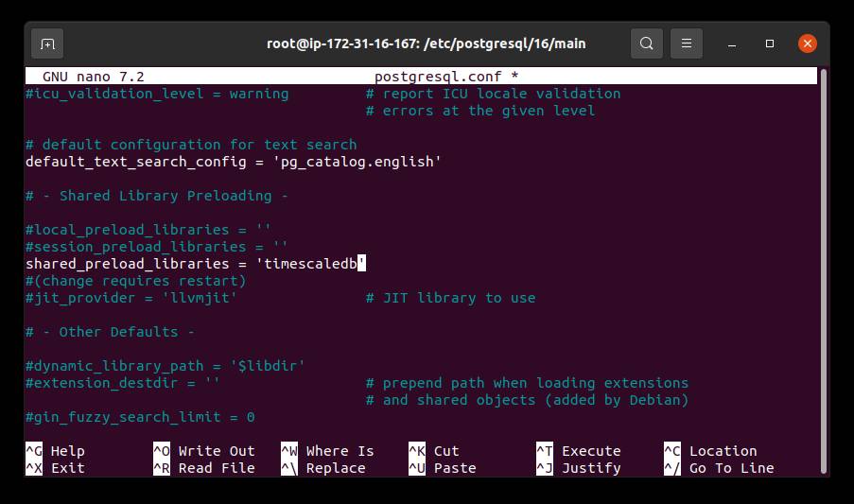Image resolution: width=854 pixels, height=504 pixels.
Task: Click the #session_preload_libraries line
Action: [157, 247]
